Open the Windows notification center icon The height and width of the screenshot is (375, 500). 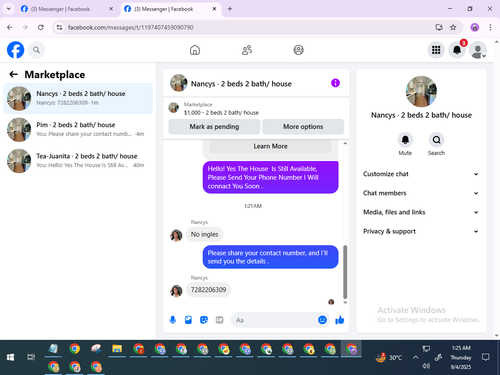pyautogui.click(x=486, y=357)
